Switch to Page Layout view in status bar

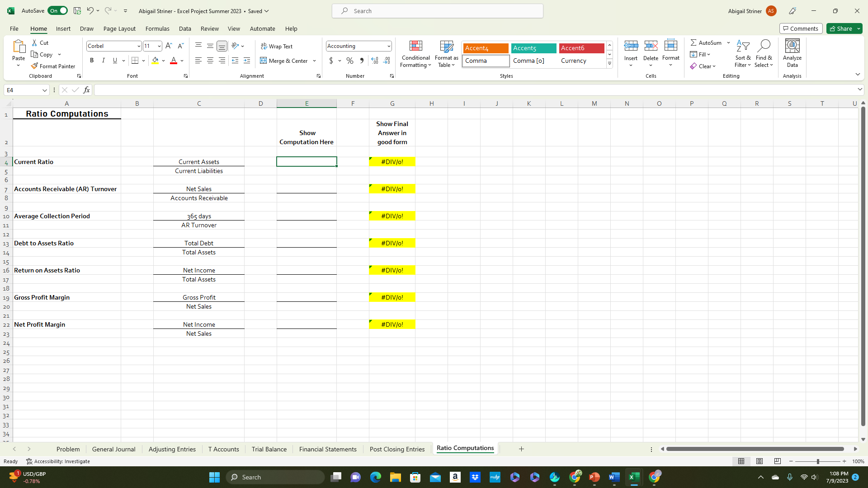coord(759,461)
